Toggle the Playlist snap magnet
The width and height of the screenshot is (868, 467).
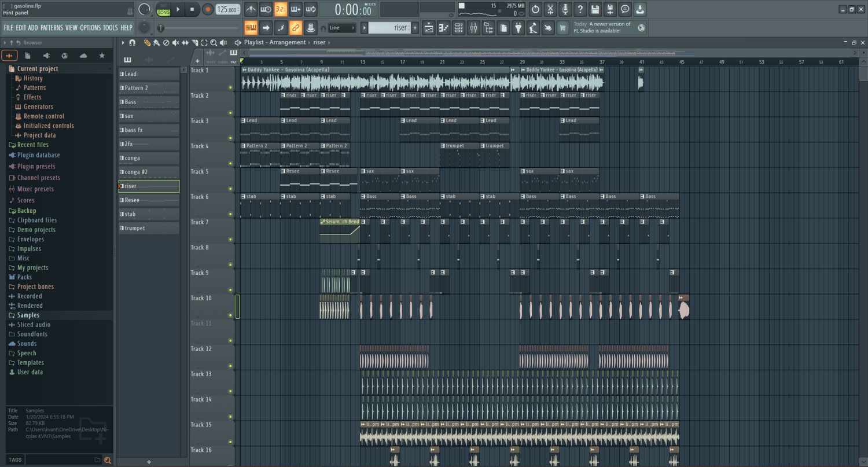[133, 42]
